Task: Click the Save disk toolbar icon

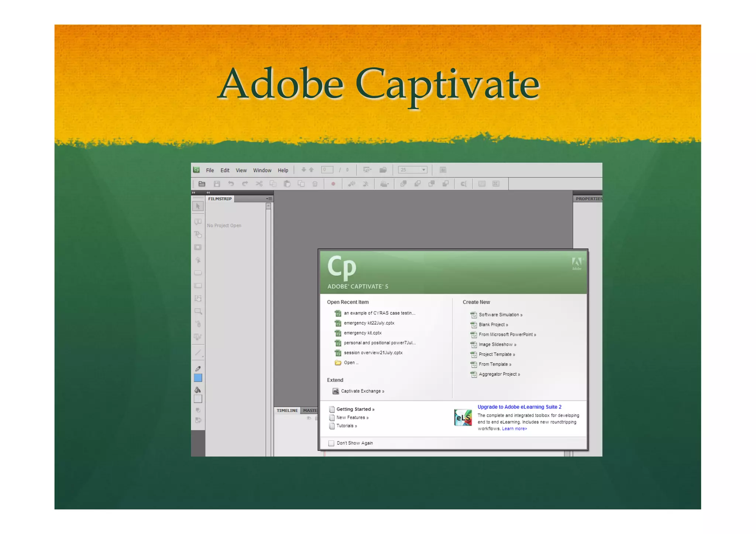Action: 217,184
